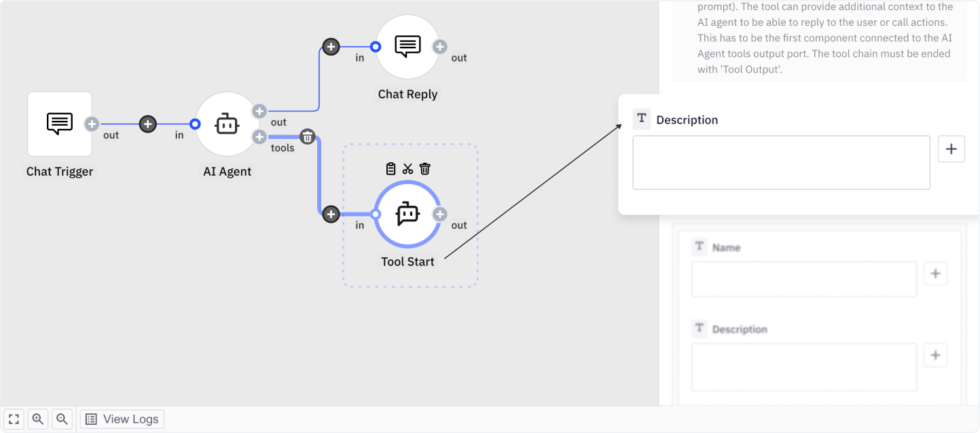Click the Name input field

(803, 280)
